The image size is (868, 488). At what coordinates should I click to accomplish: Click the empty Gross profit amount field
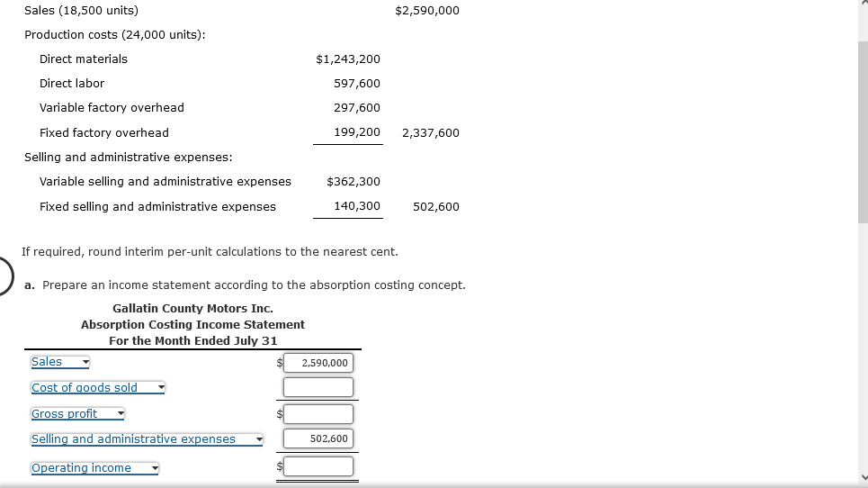tap(318, 414)
